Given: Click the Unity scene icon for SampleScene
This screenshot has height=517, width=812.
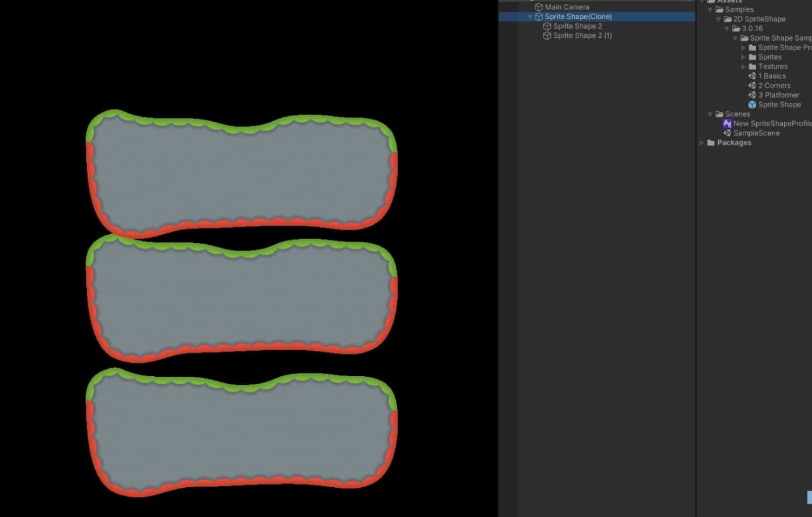Looking at the screenshot, I should point(728,133).
